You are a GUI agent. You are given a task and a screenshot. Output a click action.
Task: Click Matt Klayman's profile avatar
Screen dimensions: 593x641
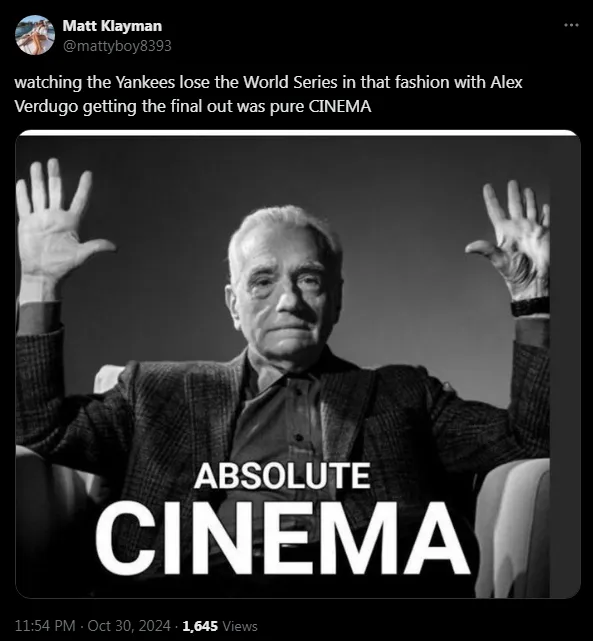coord(35,35)
